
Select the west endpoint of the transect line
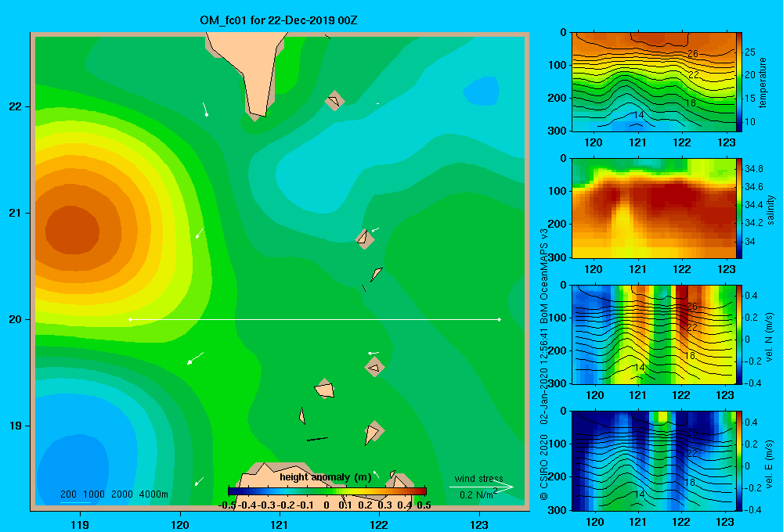coord(130,319)
